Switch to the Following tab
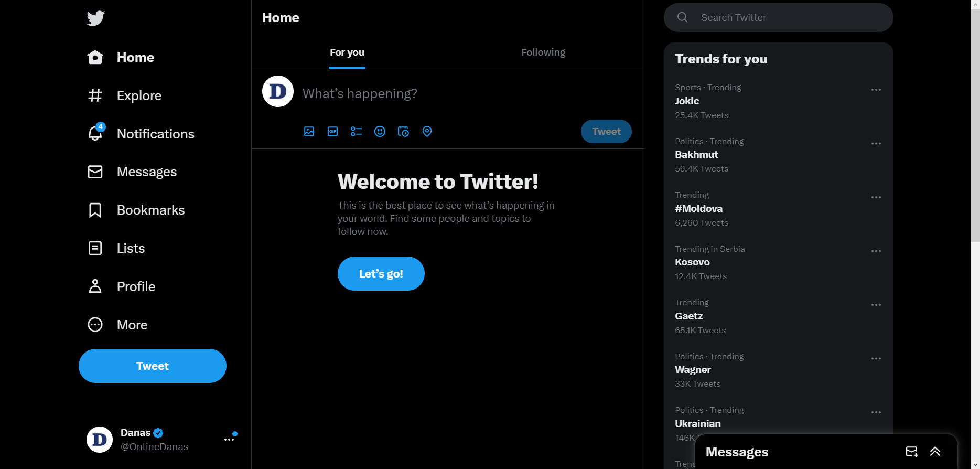980x469 pixels. 543,52
